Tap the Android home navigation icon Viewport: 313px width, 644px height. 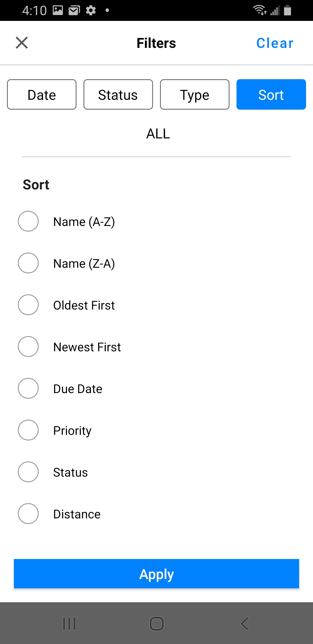[156, 624]
